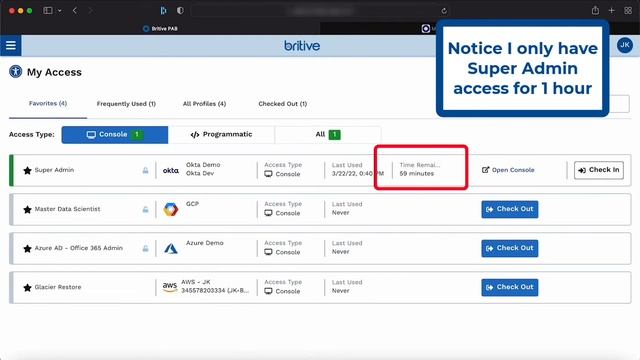Open a new browser tab
The image size is (640, 360).
(611, 11)
